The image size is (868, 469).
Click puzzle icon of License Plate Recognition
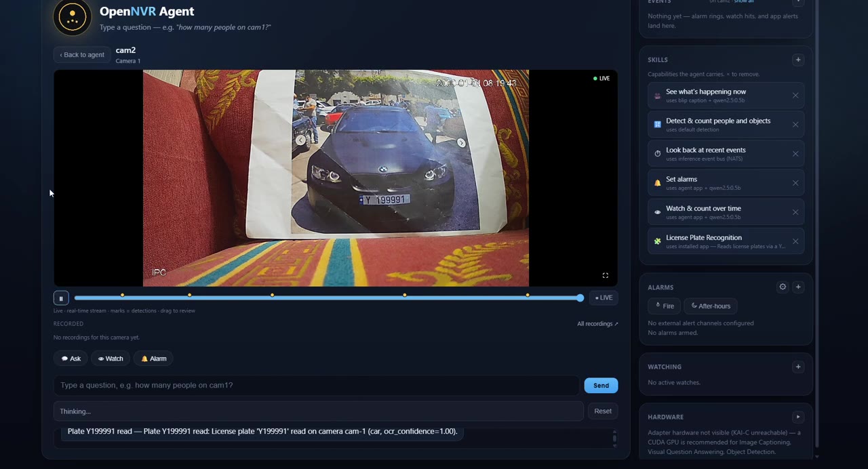657,241
